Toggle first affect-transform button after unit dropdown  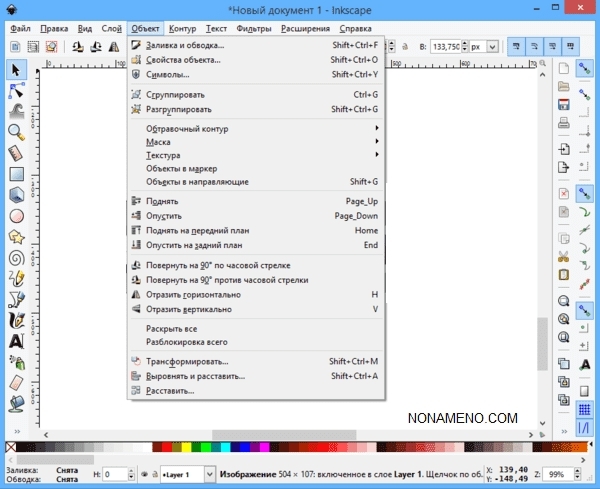[516, 47]
